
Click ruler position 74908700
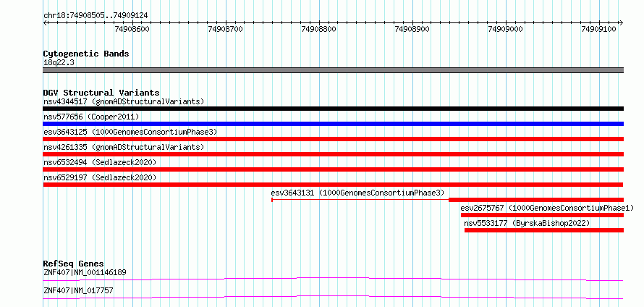[x=226, y=29]
